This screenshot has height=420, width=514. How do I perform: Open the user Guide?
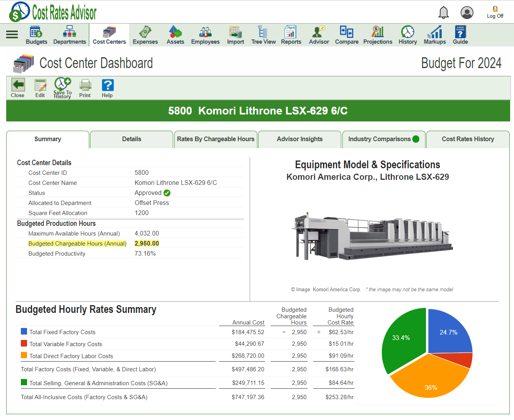tap(460, 35)
